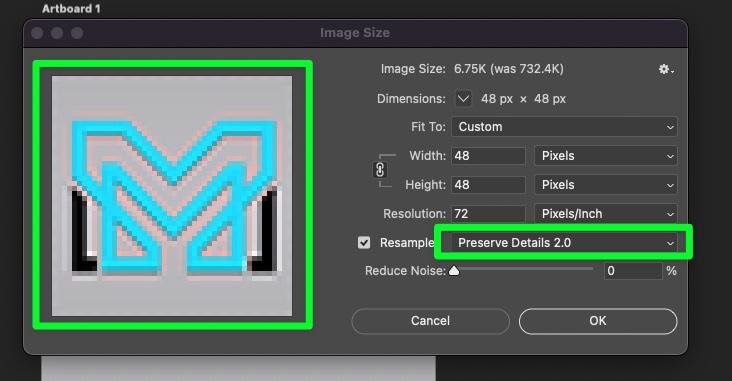Click the Cancel button
The image size is (732, 381).
430,321
